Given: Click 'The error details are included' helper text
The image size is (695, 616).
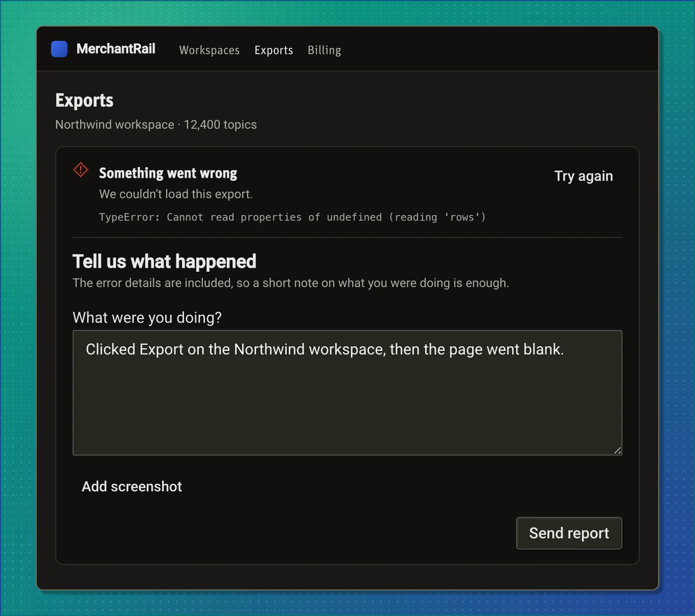Looking at the screenshot, I should pos(291,283).
